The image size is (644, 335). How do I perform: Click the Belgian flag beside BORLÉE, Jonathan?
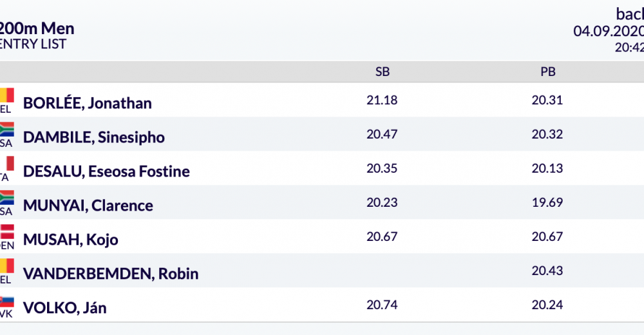(7, 95)
